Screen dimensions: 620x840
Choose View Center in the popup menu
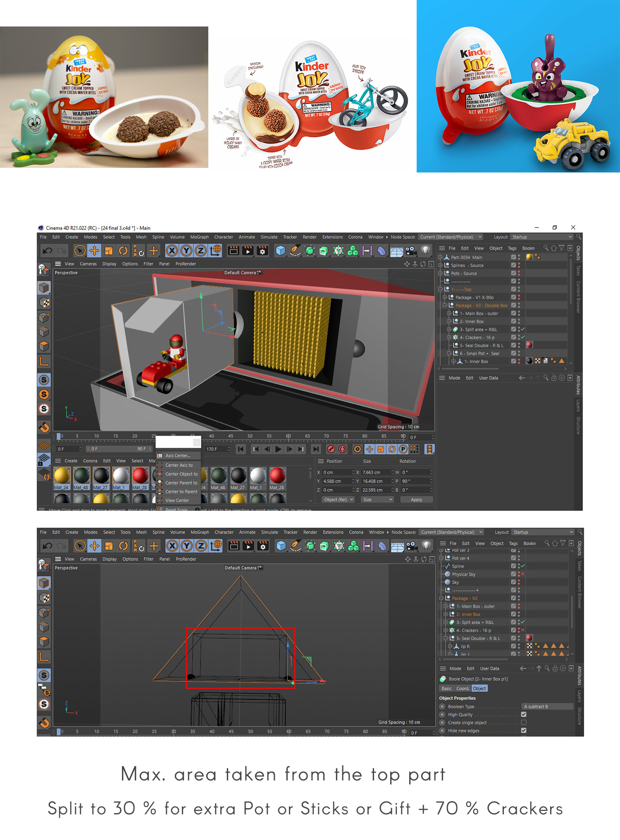(x=177, y=500)
